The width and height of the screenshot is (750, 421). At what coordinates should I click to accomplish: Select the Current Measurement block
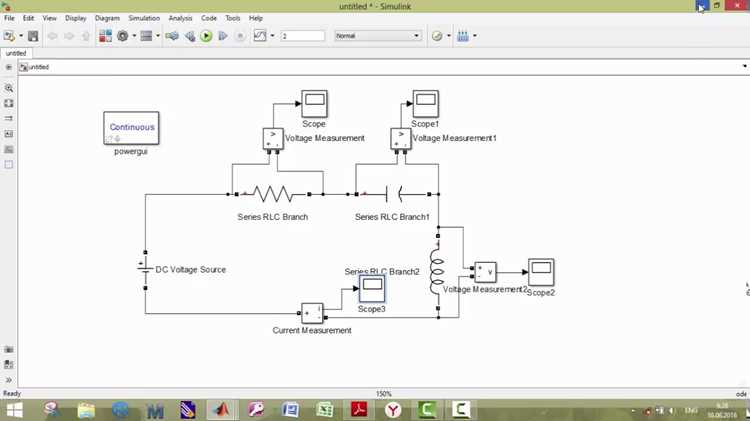click(312, 313)
